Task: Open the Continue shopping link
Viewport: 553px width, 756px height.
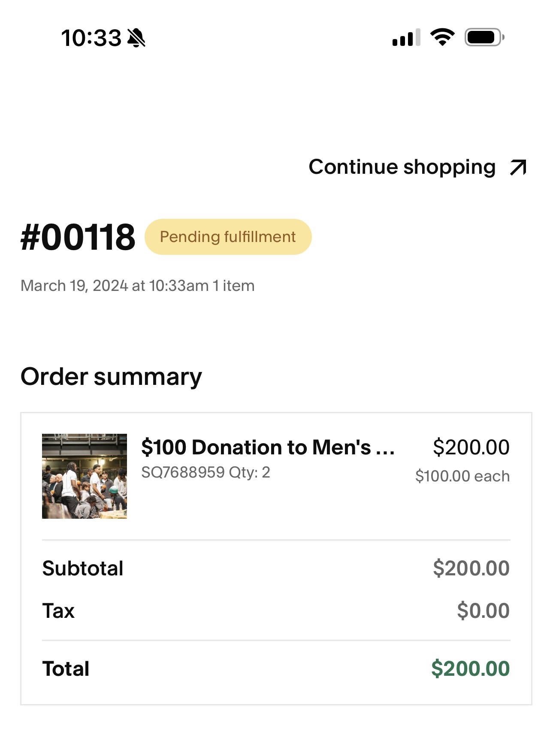Action: pyautogui.click(x=402, y=167)
